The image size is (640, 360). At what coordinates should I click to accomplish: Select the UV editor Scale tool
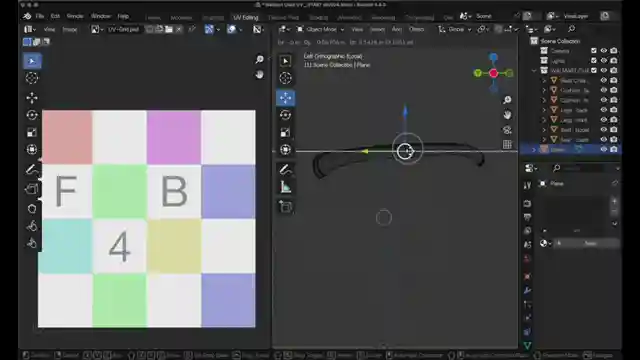point(32,132)
